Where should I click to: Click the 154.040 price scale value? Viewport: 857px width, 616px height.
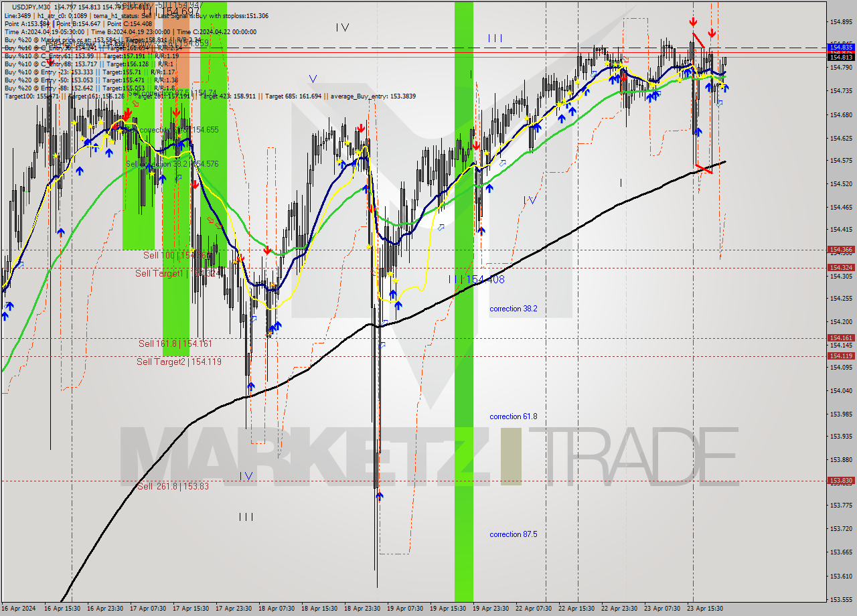841,390
